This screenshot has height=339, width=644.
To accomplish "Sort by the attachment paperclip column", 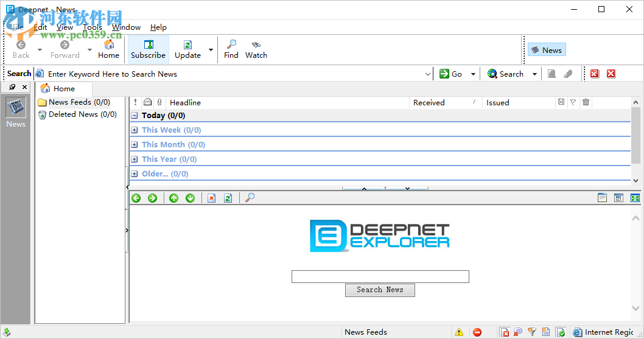I will tap(159, 102).
